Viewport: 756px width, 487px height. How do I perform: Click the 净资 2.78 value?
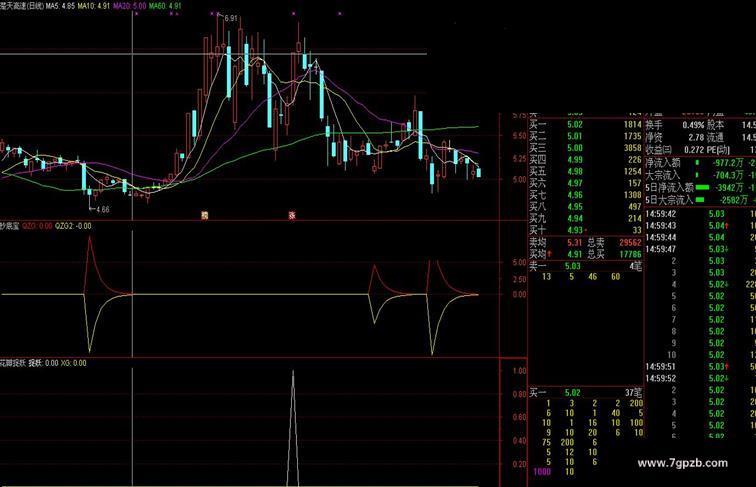pyautogui.click(x=696, y=137)
